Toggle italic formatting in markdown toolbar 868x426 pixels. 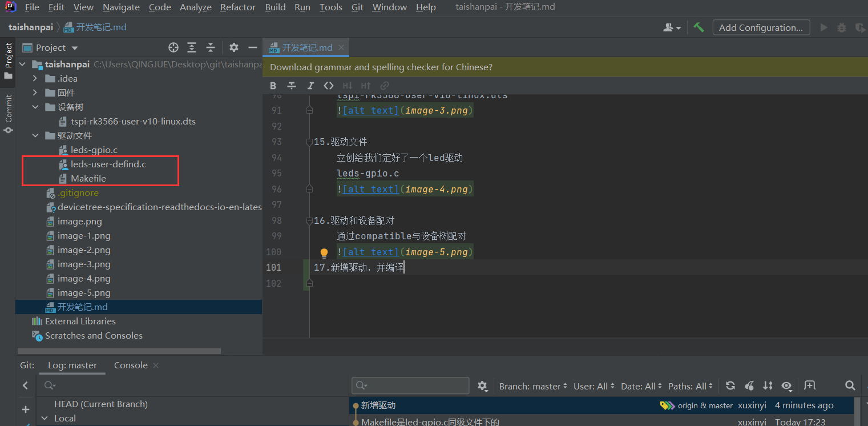pyautogui.click(x=310, y=86)
